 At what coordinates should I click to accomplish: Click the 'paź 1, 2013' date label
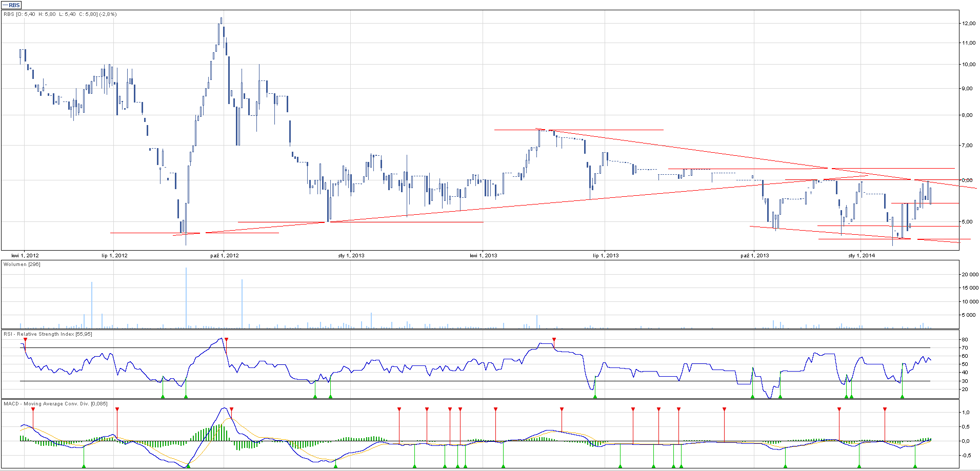(754, 255)
